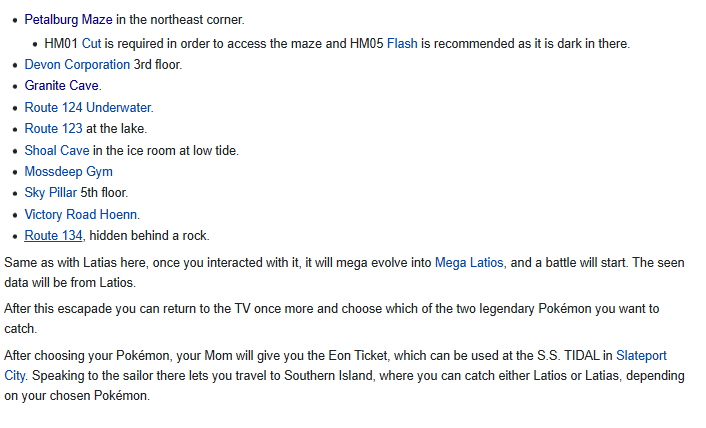Open the Sky Pillar link
The height and width of the screenshot is (428, 706).
[50, 192]
